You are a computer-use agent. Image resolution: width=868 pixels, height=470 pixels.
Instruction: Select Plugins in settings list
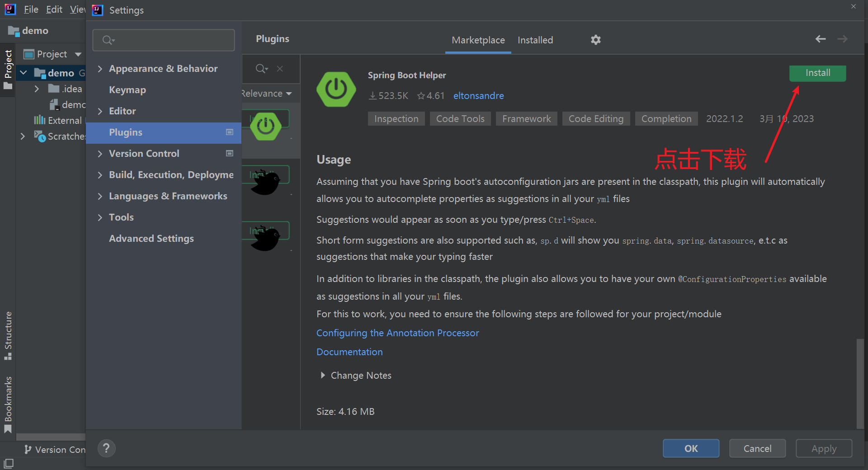tap(164, 132)
